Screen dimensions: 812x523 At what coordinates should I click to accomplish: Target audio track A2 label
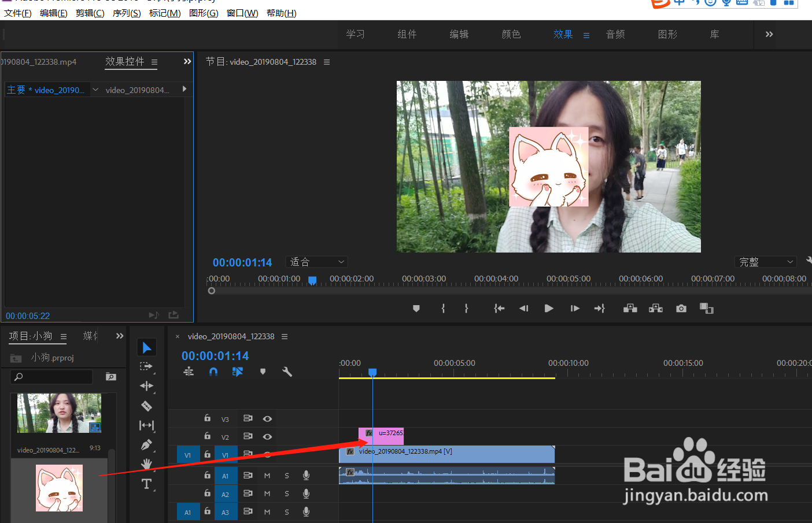click(226, 494)
